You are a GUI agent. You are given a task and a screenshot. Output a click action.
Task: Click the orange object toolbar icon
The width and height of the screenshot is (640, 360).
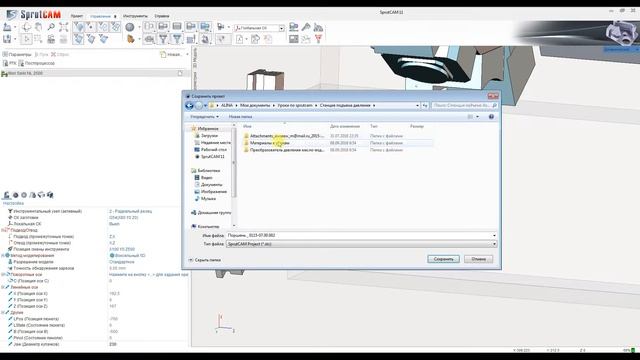(x=131, y=39)
